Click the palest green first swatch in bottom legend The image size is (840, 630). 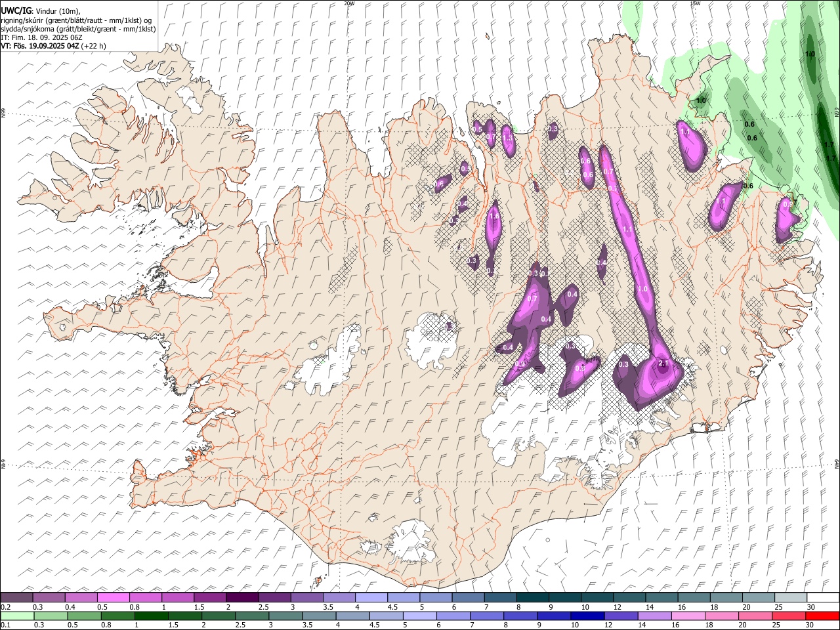tap(16, 616)
